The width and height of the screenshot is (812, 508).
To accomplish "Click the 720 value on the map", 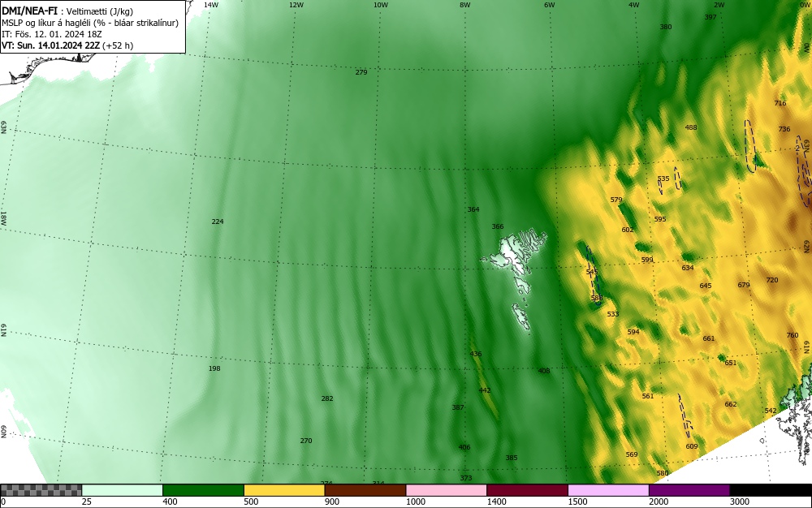I will [x=772, y=280].
